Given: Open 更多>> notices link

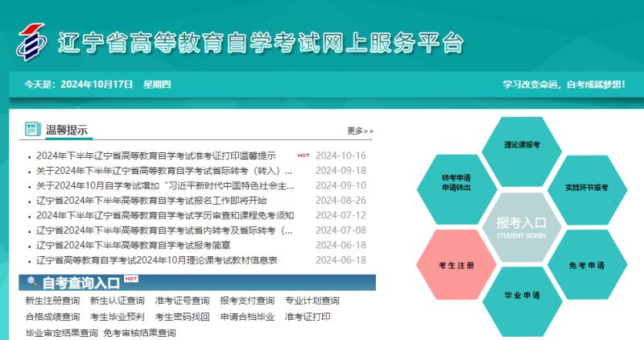Looking at the screenshot, I should coord(360,131).
